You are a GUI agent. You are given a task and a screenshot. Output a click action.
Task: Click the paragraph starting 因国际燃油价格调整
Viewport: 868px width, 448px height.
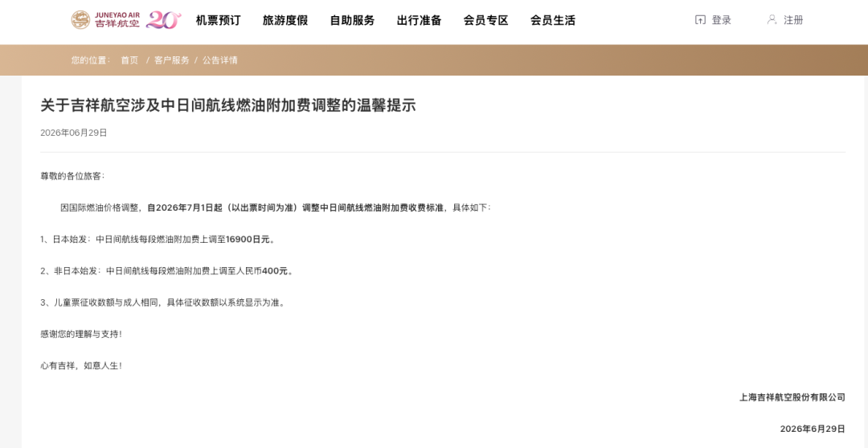coord(275,208)
